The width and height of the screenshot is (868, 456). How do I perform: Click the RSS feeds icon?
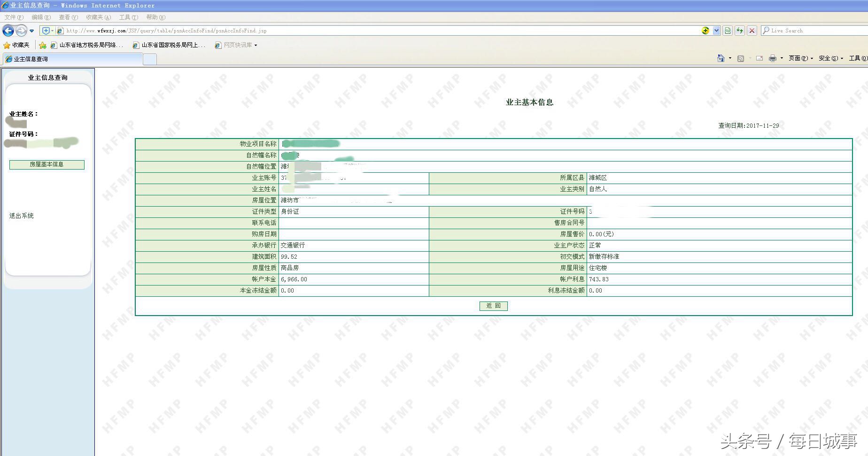(x=741, y=58)
